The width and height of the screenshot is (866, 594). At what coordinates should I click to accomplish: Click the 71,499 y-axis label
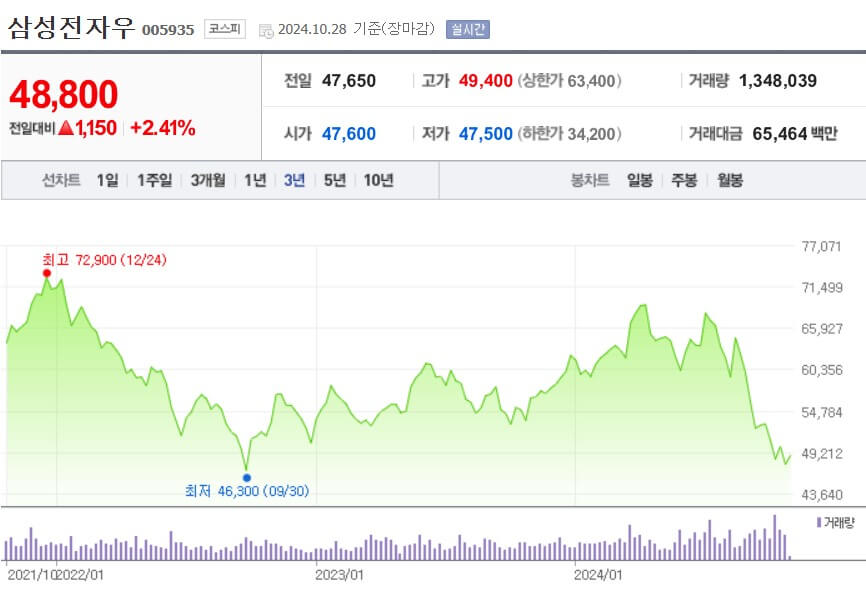(x=822, y=287)
